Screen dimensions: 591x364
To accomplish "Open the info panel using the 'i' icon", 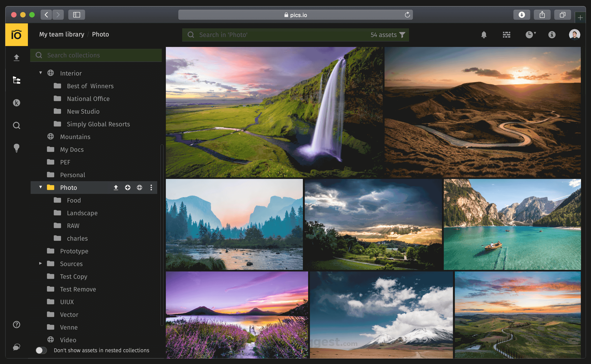I will pyautogui.click(x=552, y=35).
